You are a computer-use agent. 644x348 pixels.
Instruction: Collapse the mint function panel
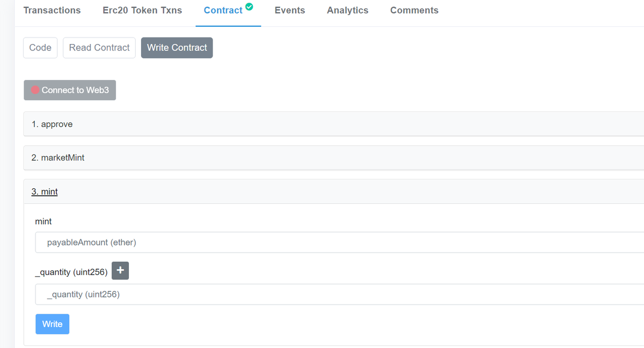click(45, 191)
